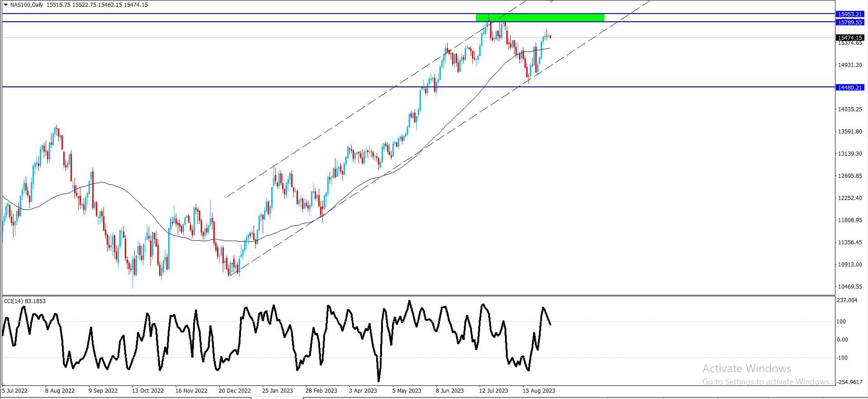The width and height of the screenshot is (868, 399).
Task: Click the 14931.20 price scale value
Action: [850, 65]
